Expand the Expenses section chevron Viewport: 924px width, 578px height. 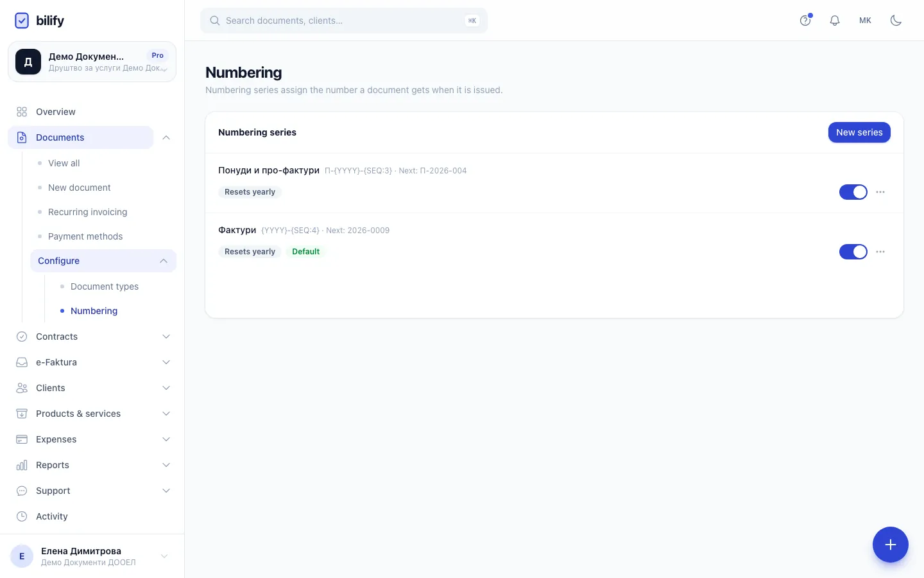(166, 439)
